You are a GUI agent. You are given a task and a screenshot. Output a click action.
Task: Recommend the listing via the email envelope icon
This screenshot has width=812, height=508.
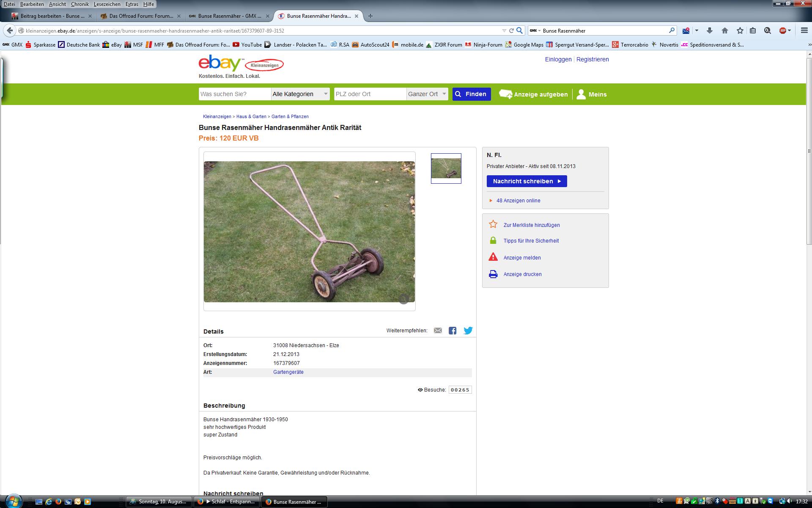[x=438, y=331]
